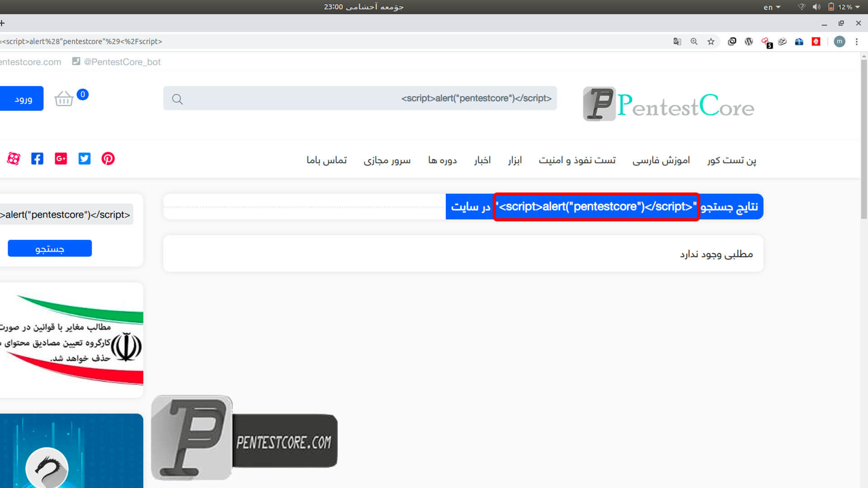Screen dimensions: 868x488
Task: Open the 'پن تست کور' menu item
Action: (x=732, y=160)
